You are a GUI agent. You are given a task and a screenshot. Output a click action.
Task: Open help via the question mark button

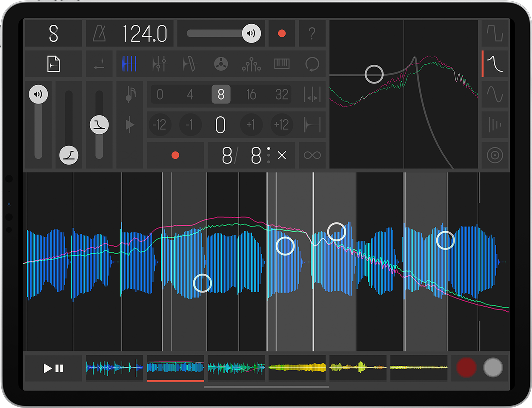click(x=312, y=33)
